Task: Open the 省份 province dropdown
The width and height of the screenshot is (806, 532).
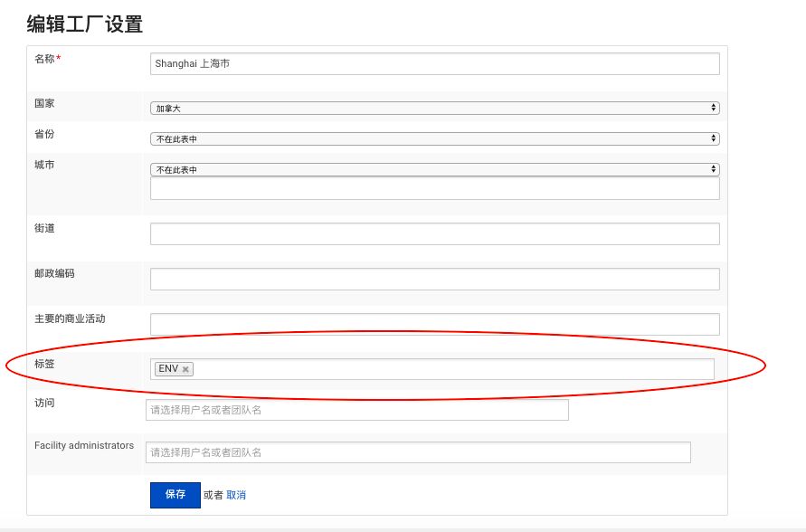Action: [434, 138]
